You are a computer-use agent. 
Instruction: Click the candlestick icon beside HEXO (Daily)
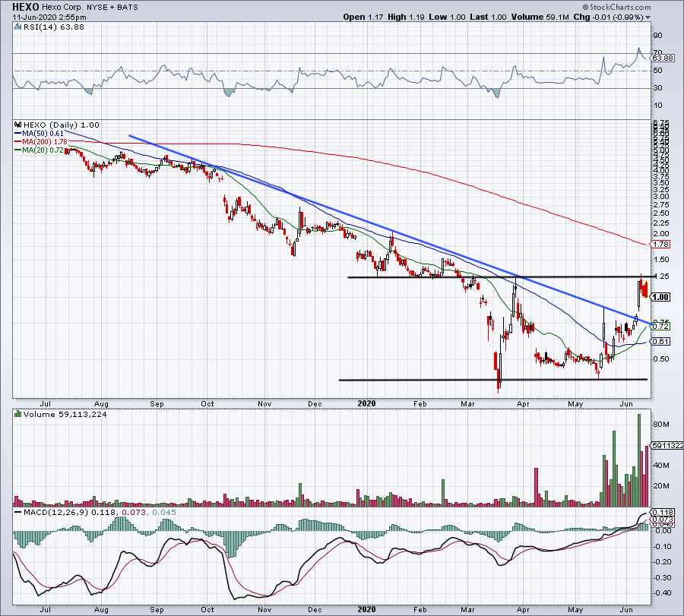(x=18, y=125)
